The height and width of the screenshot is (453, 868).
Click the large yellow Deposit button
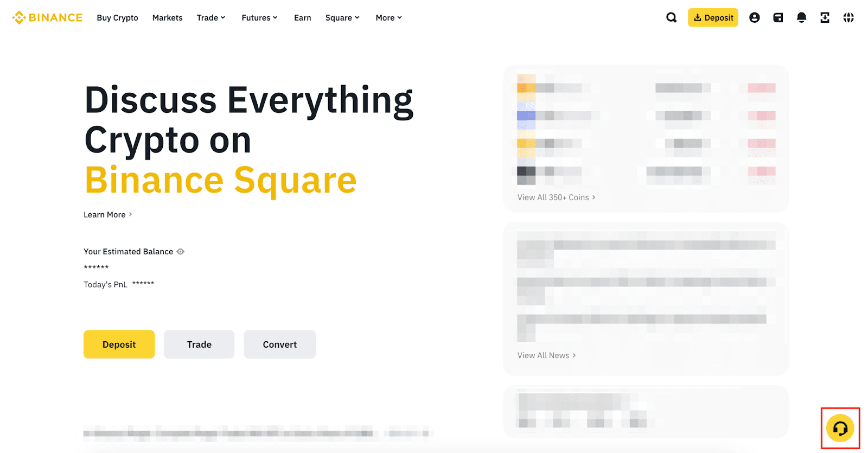pyautogui.click(x=119, y=344)
